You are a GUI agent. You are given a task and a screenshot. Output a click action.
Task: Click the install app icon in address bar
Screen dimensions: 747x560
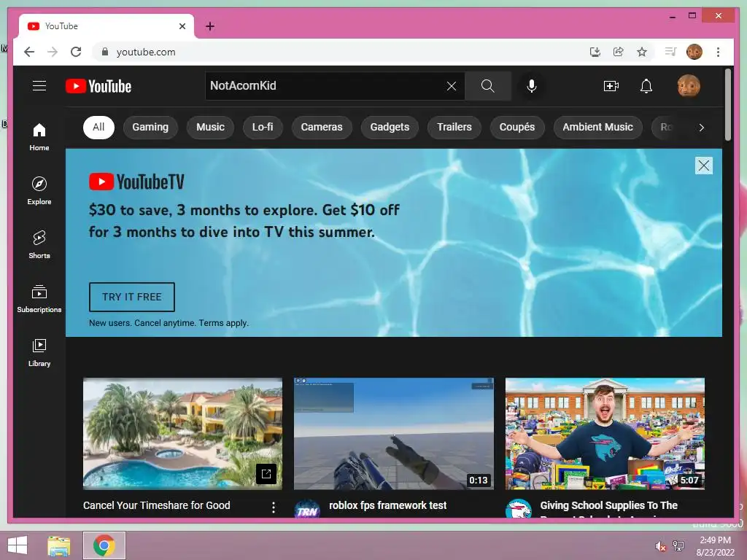point(595,52)
